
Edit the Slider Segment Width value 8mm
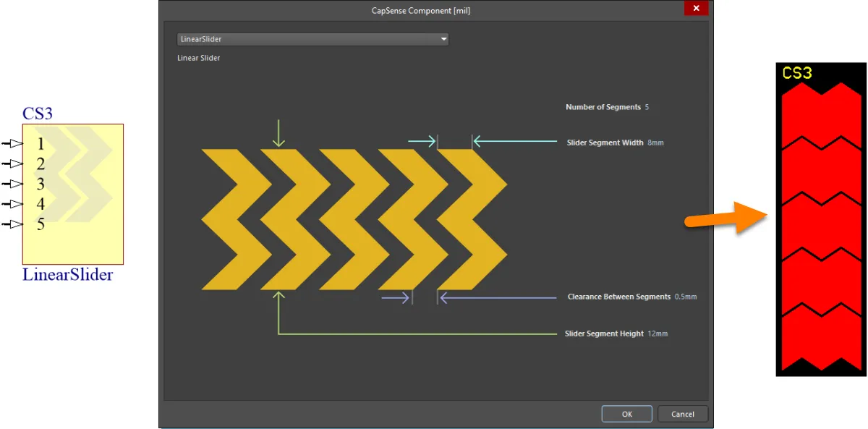click(x=655, y=143)
